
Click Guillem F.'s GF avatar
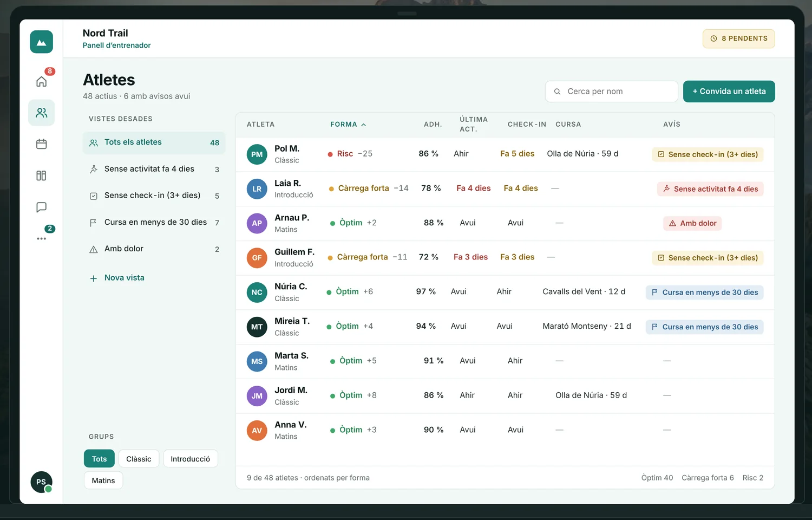pyautogui.click(x=257, y=258)
